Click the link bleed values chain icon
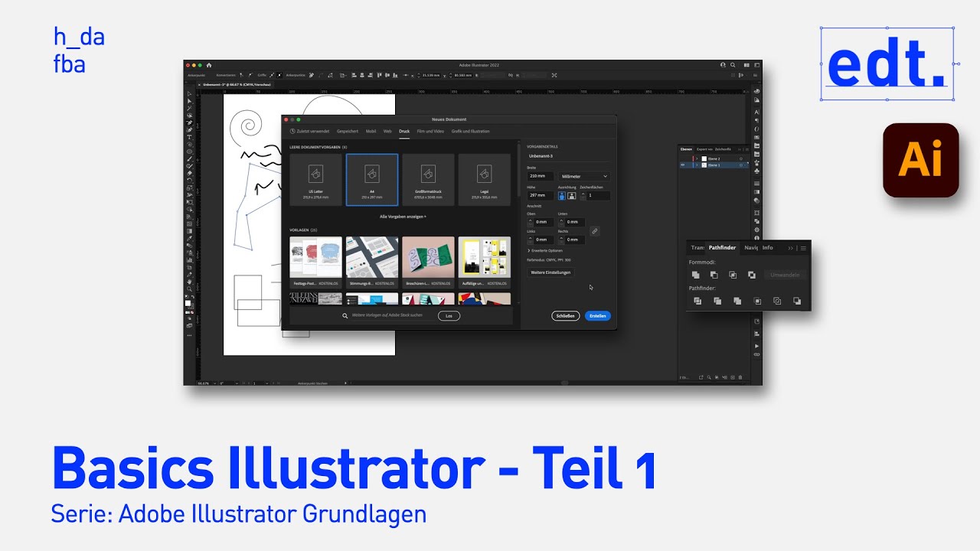 [x=594, y=230]
